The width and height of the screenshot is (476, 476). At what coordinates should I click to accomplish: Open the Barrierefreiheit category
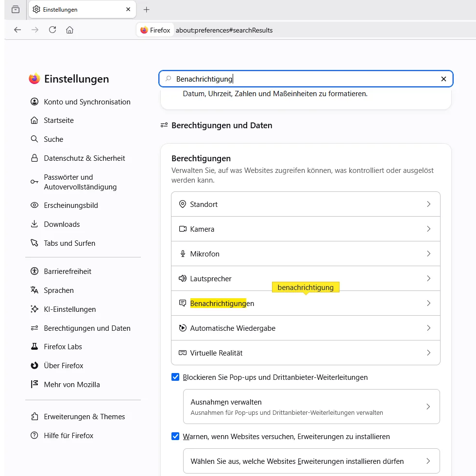pos(68,272)
